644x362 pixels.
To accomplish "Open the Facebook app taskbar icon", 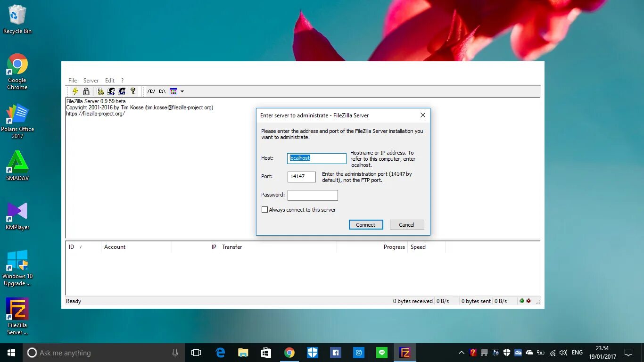I will pos(336,353).
